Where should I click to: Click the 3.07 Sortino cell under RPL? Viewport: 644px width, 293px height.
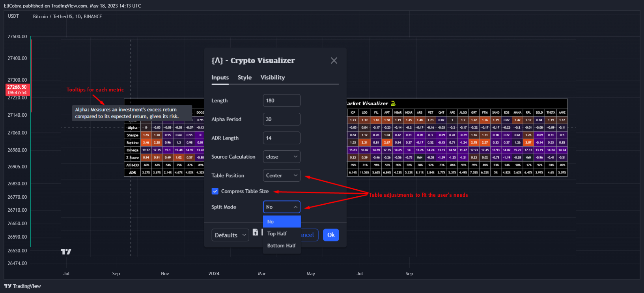click(x=528, y=143)
